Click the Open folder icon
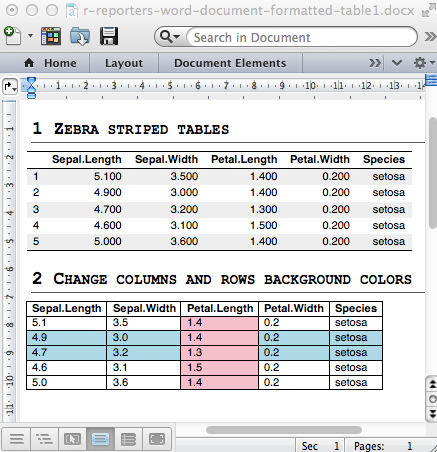The height and width of the screenshot is (452, 437). point(80,36)
